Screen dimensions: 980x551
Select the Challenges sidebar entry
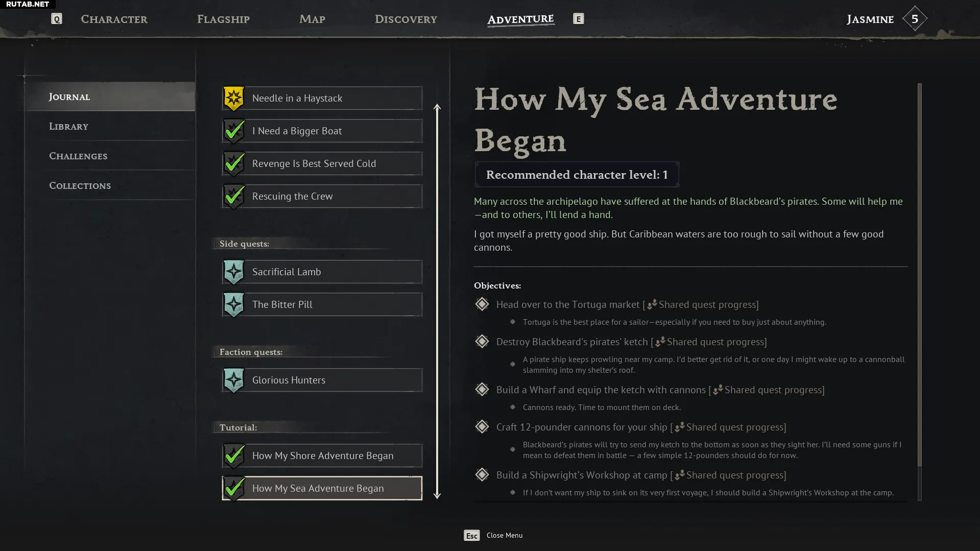pyautogui.click(x=78, y=156)
